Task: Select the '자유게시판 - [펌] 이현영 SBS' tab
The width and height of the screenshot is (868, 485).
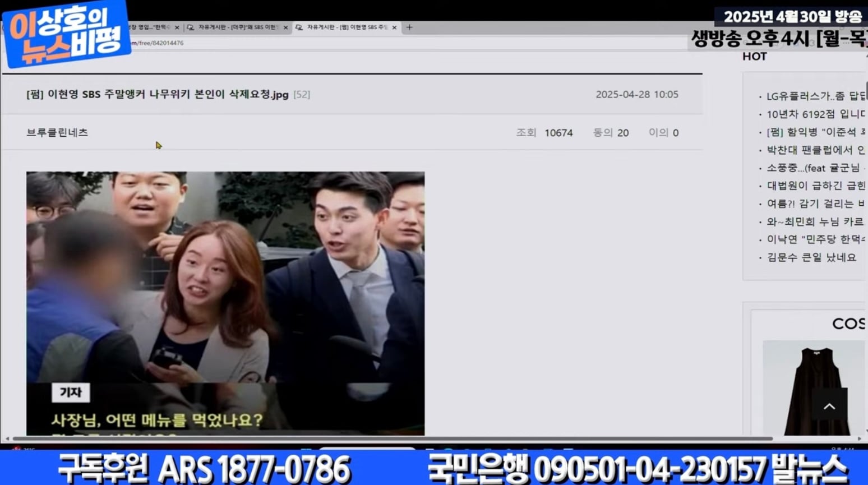Action: click(346, 27)
